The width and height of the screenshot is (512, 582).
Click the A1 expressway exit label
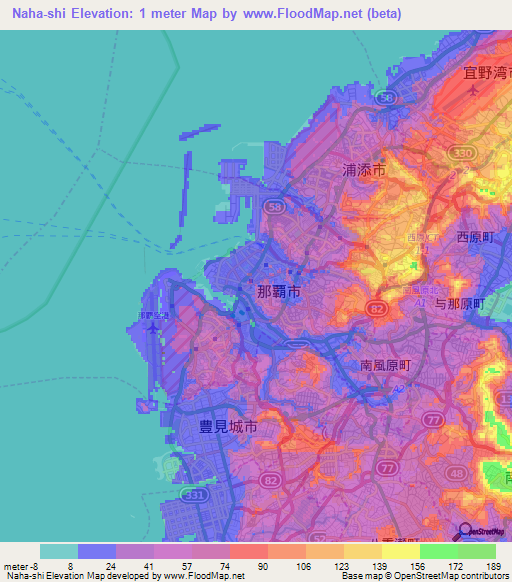[x=420, y=303]
